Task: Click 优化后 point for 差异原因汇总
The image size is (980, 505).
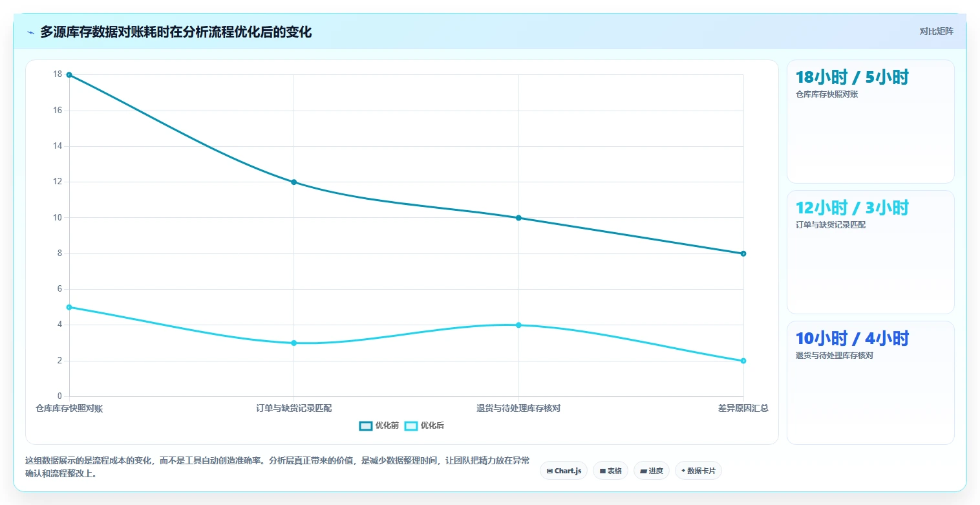Action: (x=743, y=361)
